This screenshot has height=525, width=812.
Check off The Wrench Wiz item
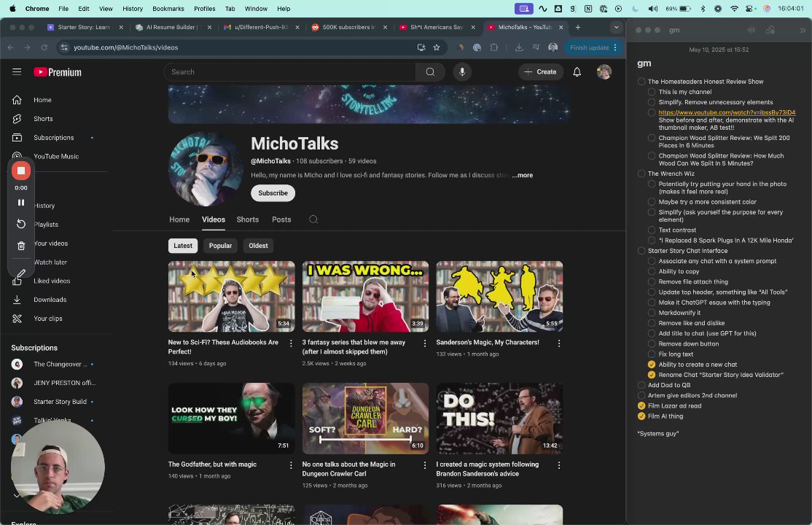(641, 174)
